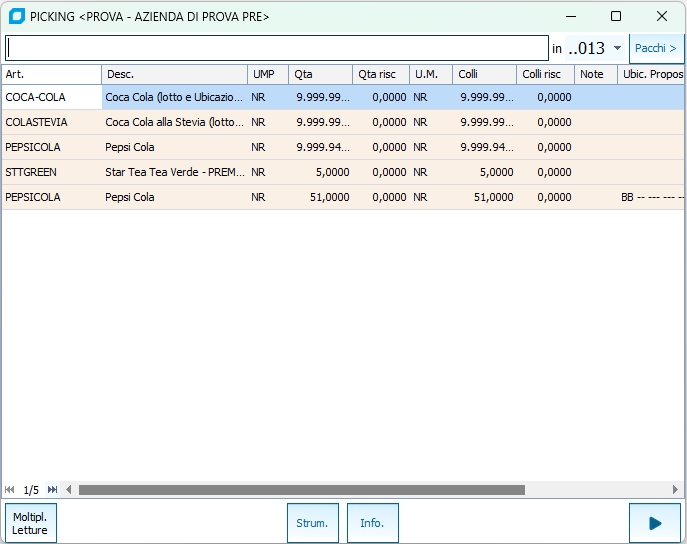Click the Info. button

pos(372,523)
